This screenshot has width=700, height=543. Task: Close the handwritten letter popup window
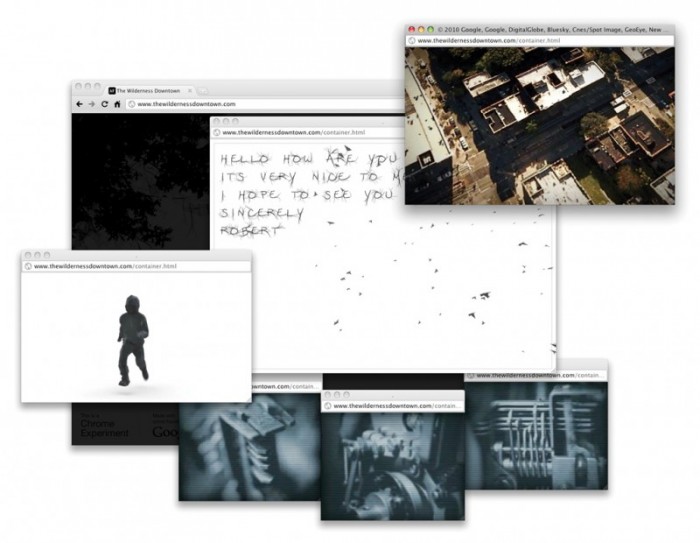click(217, 121)
